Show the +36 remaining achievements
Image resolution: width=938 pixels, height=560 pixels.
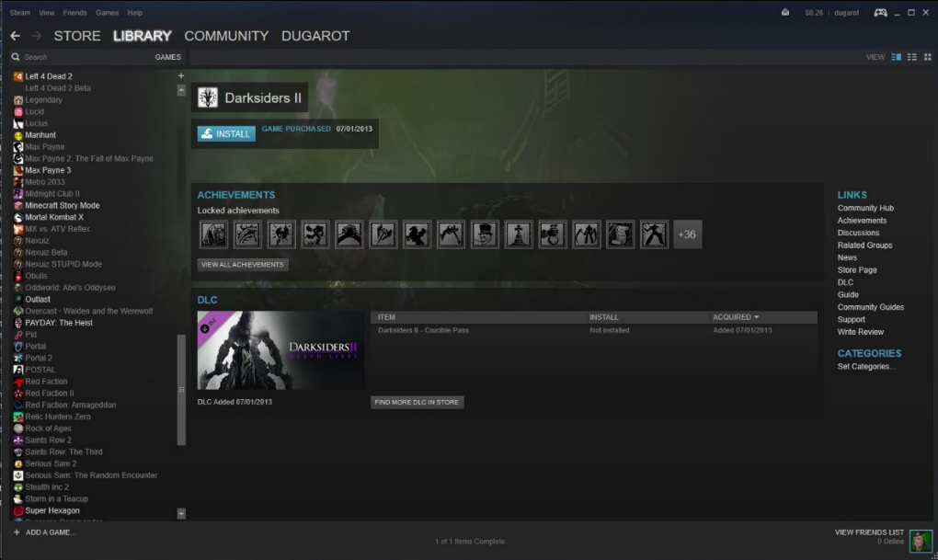coord(687,234)
